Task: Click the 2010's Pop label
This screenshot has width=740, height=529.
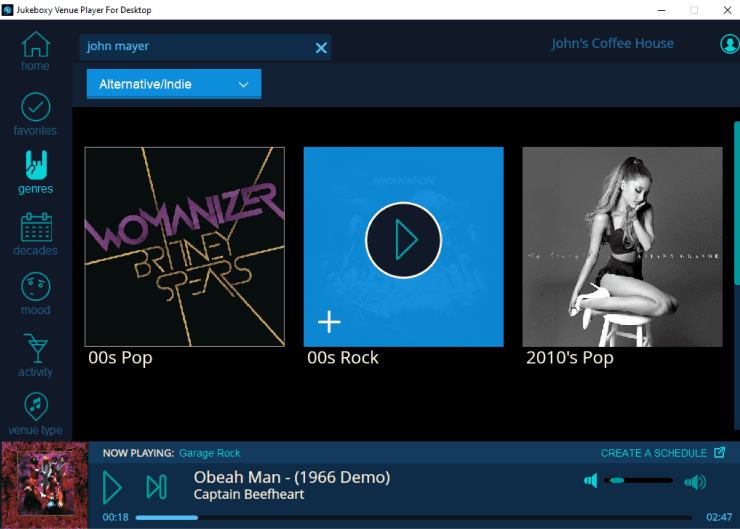Action: click(570, 358)
